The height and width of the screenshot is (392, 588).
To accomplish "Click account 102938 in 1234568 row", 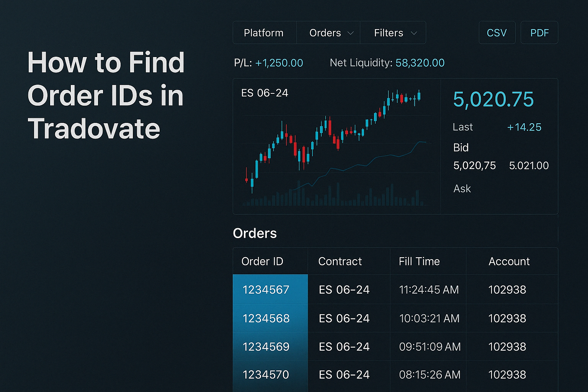I will [507, 318].
